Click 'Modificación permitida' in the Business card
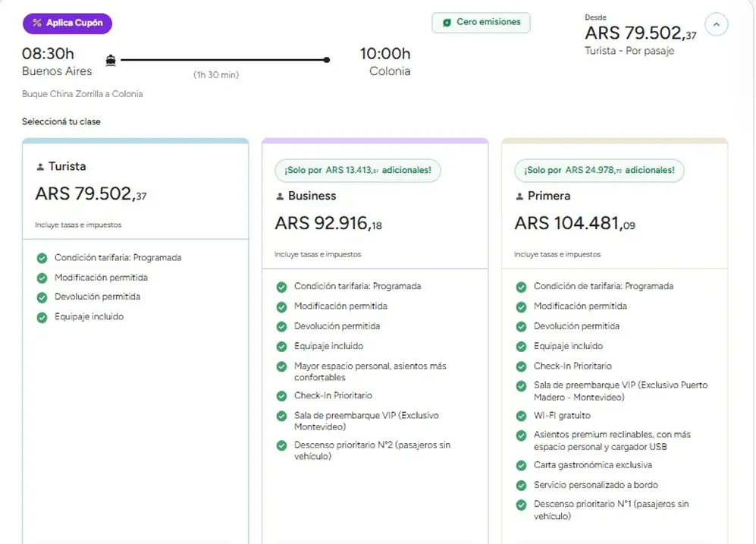756x544 pixels. click(x=341, y=307)
